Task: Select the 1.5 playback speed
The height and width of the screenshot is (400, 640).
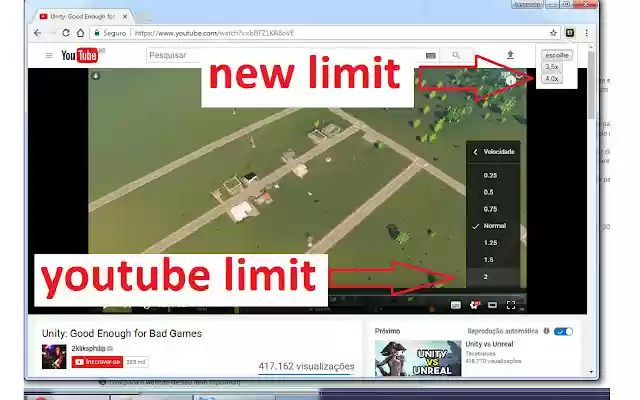Action: [x=493, y=260]
